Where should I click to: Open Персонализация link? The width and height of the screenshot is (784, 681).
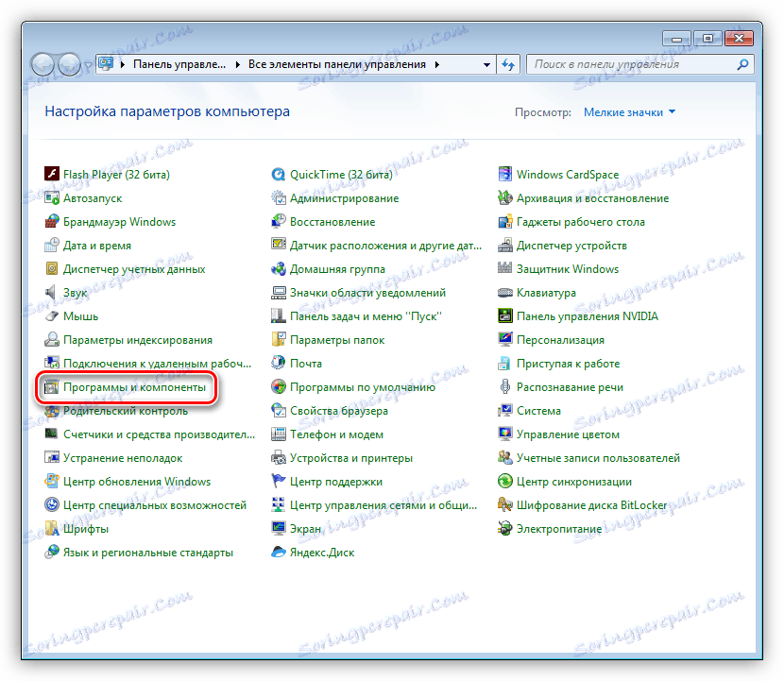560,339
